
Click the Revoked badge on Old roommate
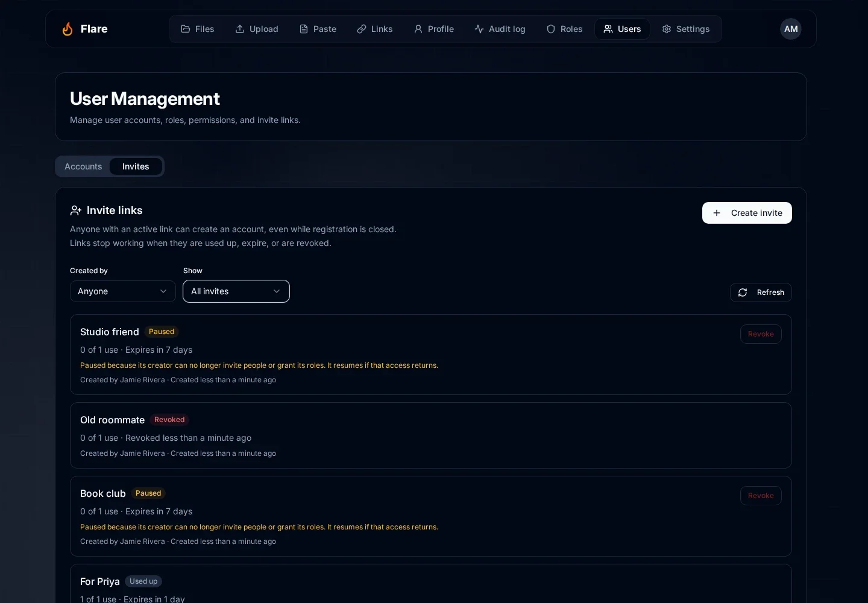pyautogui.click(x=169, y=420)
